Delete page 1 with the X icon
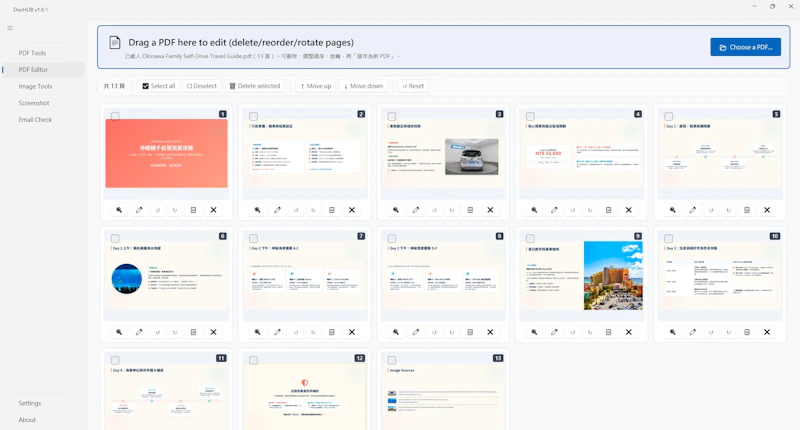 pos(213,210)
